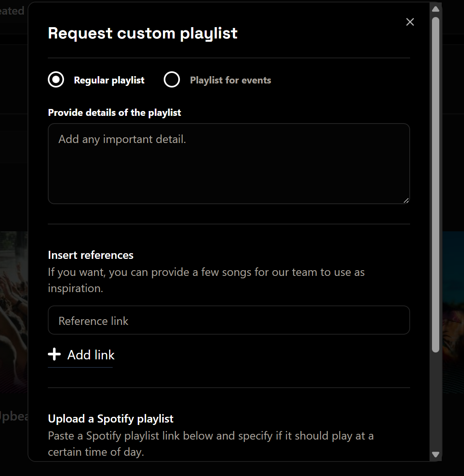Choose the Playlist for events radio button

(x=172, y=80)
